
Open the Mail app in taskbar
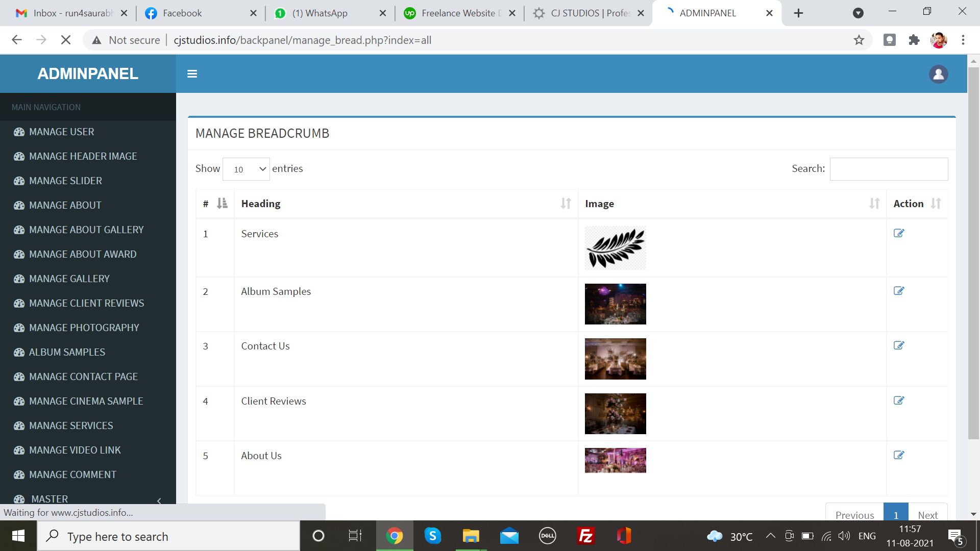coord(509,536)
